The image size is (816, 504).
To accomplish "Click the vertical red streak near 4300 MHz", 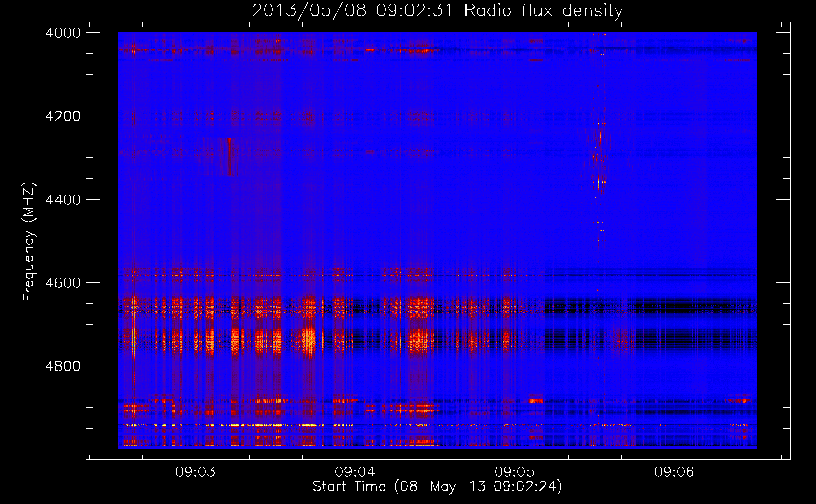I will point(229,157).
